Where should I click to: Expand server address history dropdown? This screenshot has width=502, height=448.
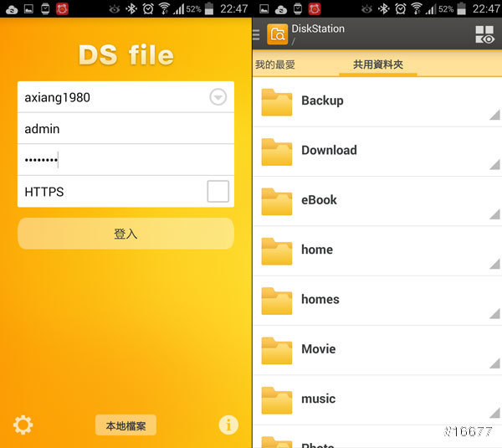click(218, 97)
